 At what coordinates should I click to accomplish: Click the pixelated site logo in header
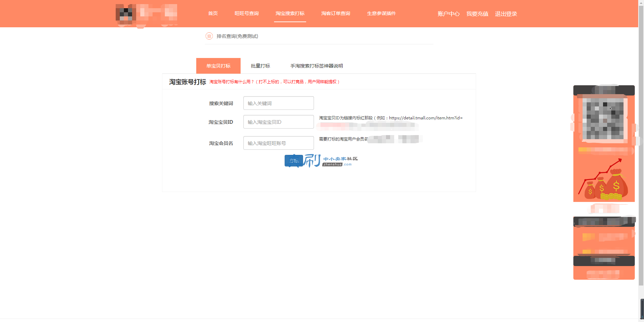pos(146,15)
